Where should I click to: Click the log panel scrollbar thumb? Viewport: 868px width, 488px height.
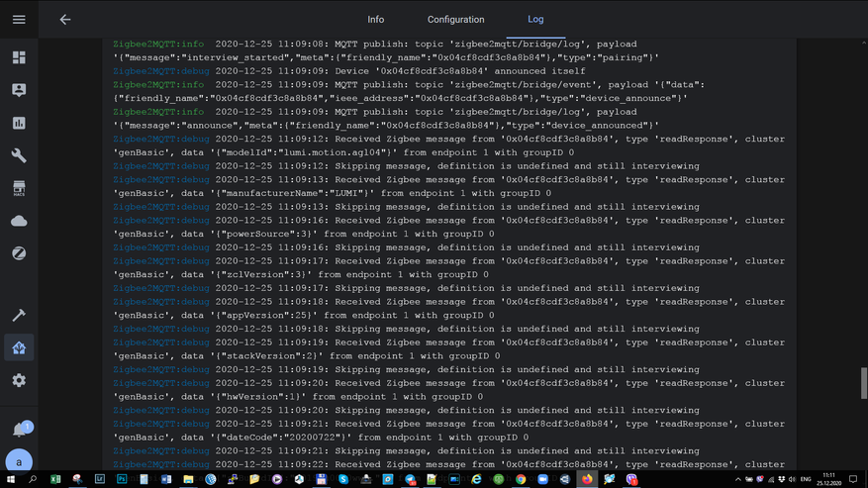pos(864,383)
